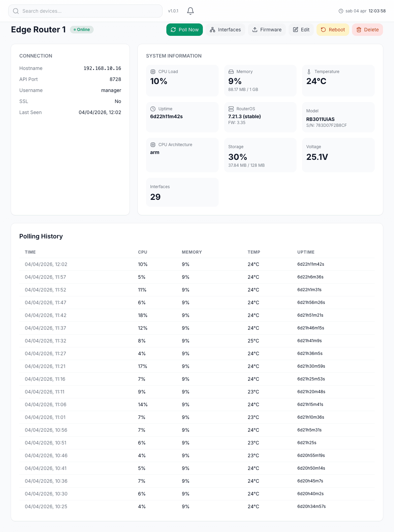Open the notification bell

[190, 11]
